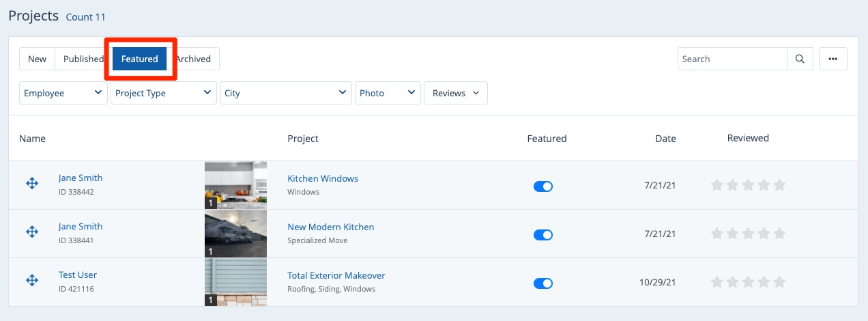This screenshot has height=321, width=868.
Task: Click into the Search input field
Action: [732, 59]
